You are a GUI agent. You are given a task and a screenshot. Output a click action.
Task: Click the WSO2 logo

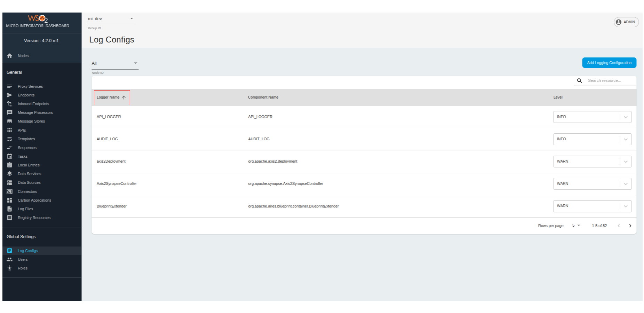(38, 18)
